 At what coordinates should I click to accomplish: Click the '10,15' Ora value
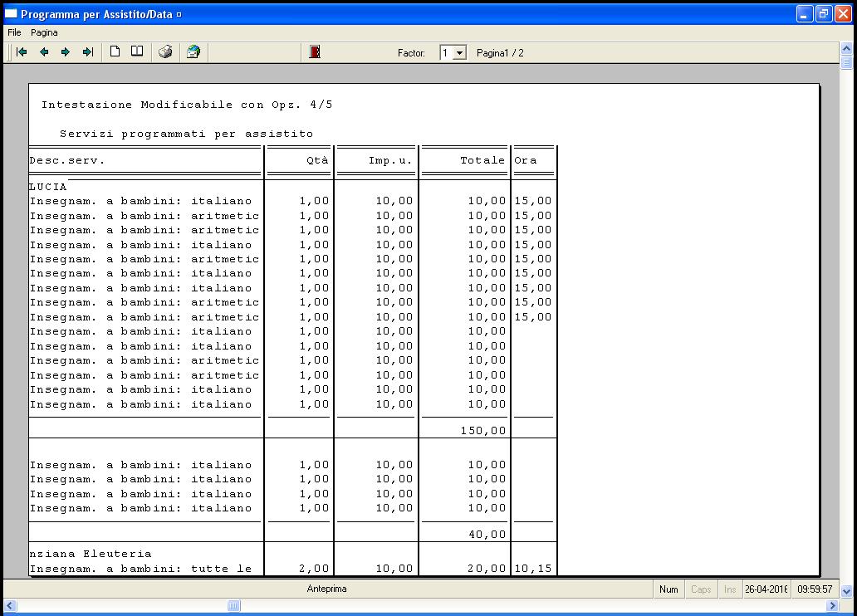533,569
